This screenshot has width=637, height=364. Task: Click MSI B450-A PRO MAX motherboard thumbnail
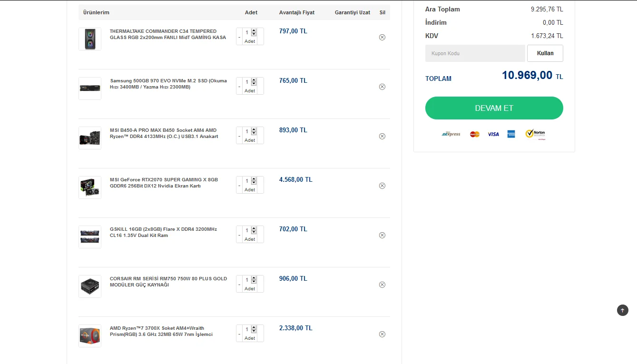click(90, 138)
